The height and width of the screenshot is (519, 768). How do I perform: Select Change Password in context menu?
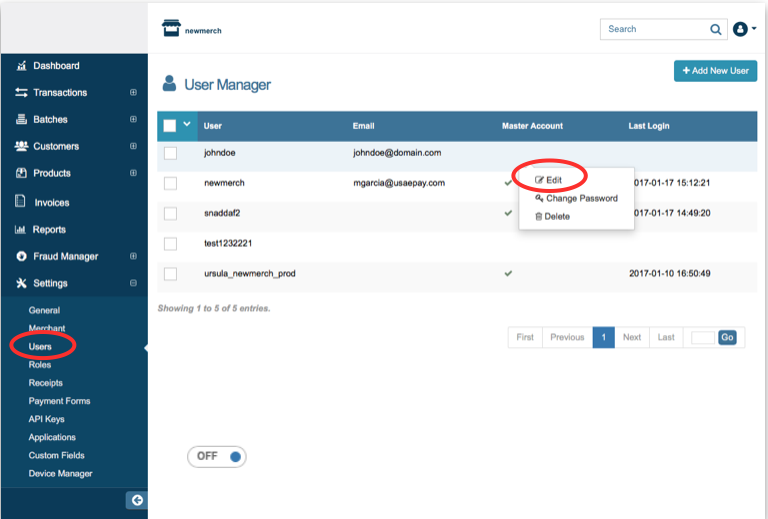pyautogui.click(x=581, y=198)
